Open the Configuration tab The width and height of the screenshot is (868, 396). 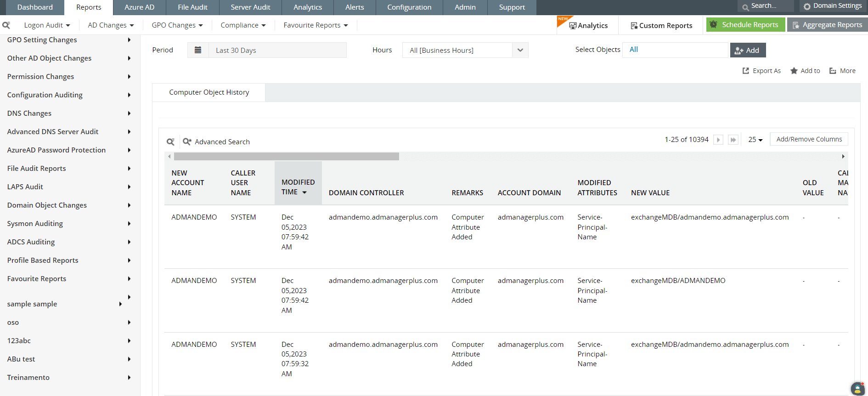tap(409, 7)
